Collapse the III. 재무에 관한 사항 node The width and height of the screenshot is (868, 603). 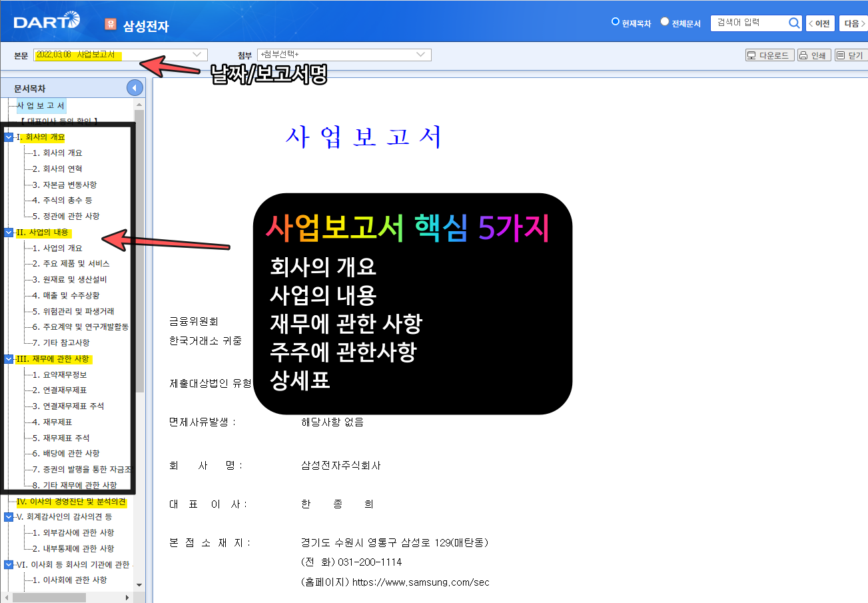(9, 359)
